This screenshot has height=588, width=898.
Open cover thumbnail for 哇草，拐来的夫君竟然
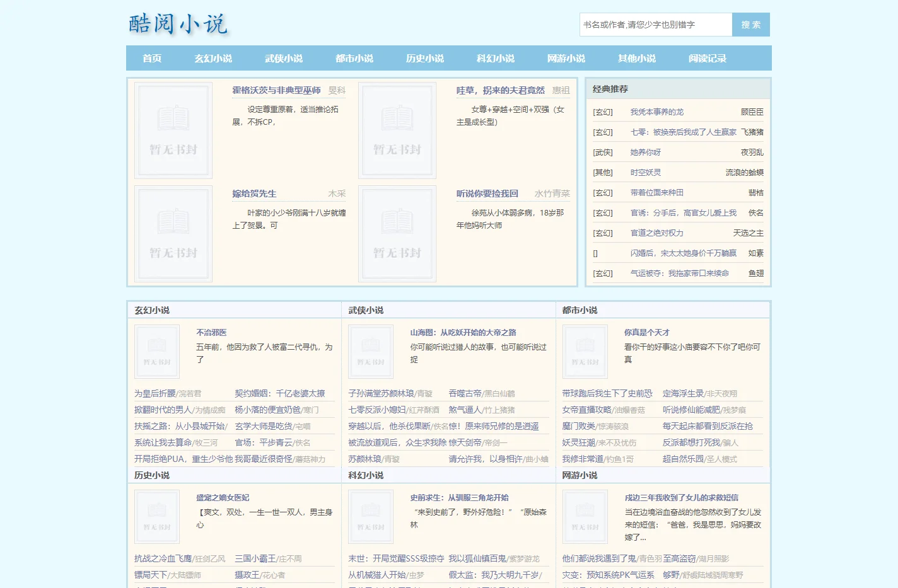click(397, 130)
